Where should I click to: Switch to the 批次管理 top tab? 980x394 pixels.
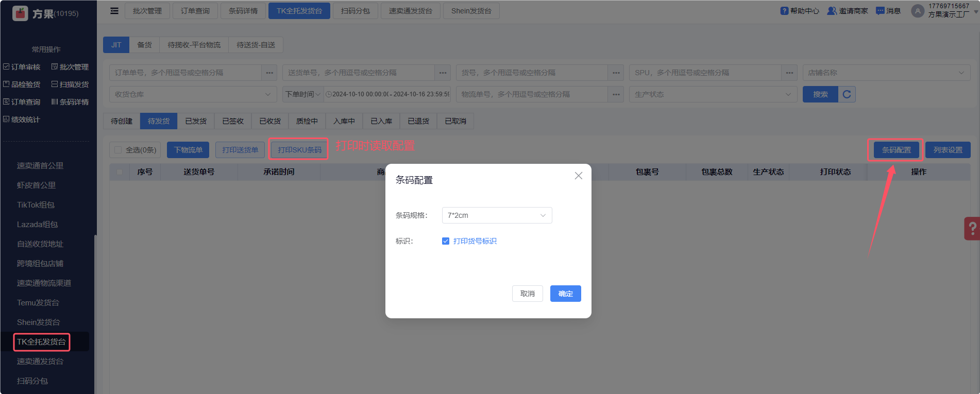click(x=147, y=11)
